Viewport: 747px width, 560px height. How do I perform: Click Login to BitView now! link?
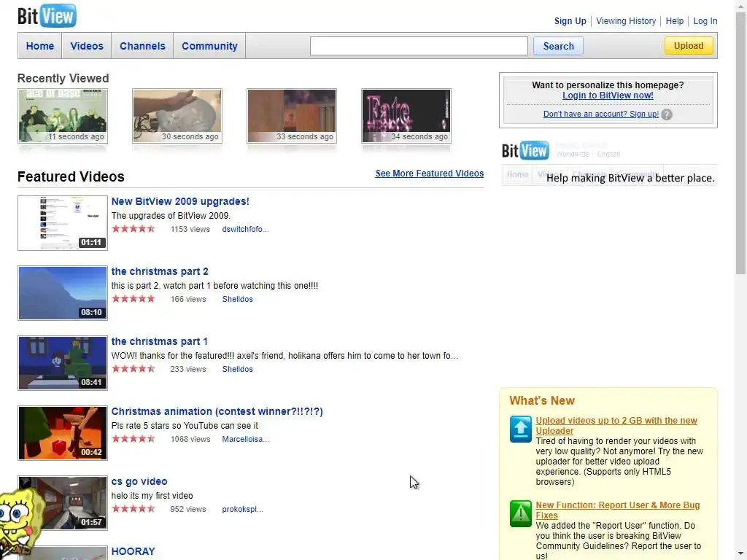point(608,96)
